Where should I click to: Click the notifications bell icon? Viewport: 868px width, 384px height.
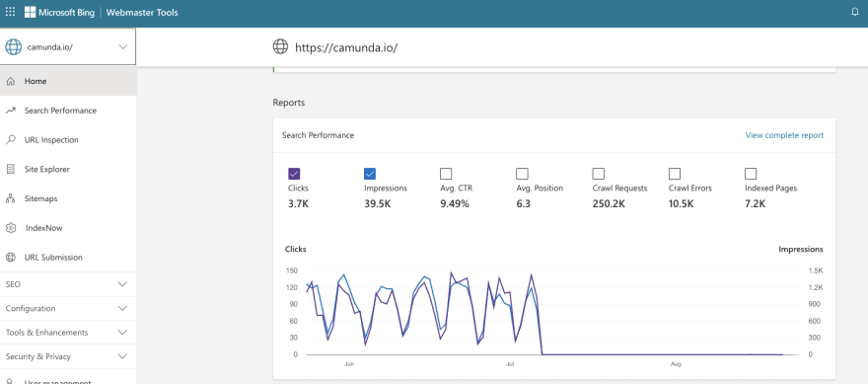click(855, 12)
